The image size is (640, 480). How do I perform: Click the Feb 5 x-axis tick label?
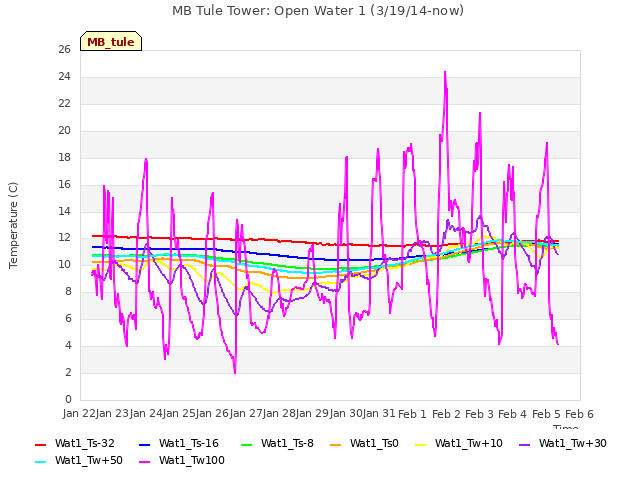pos(546,414)
